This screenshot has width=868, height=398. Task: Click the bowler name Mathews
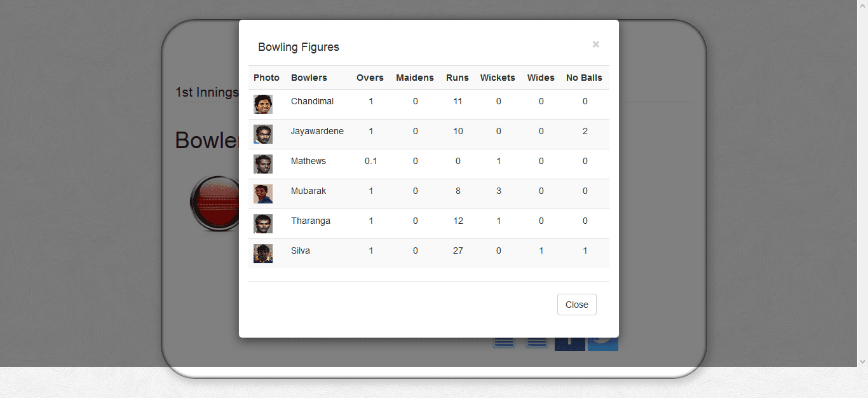tap(308, 161)
